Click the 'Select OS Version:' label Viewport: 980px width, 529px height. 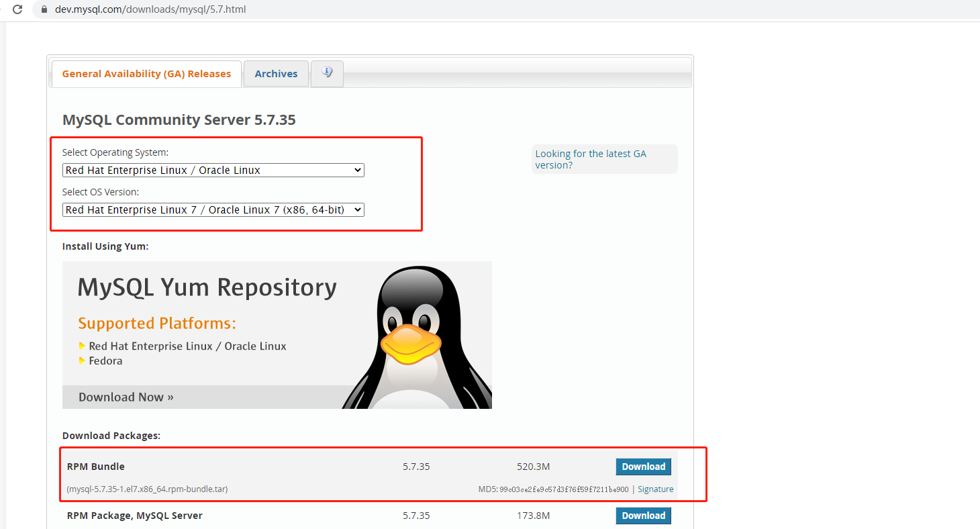point(101,192)
